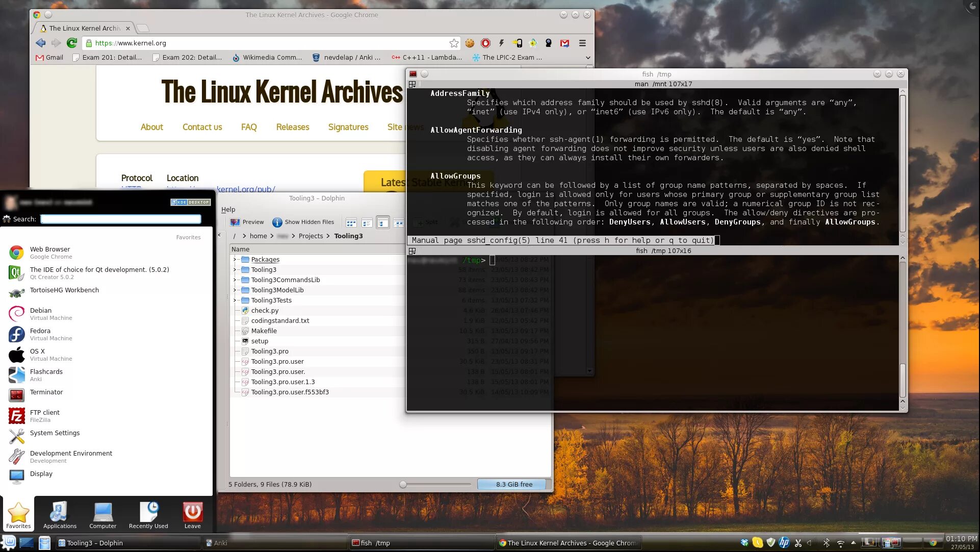Toggle Show Hidden Files in Dolphin

click(303, 222)
